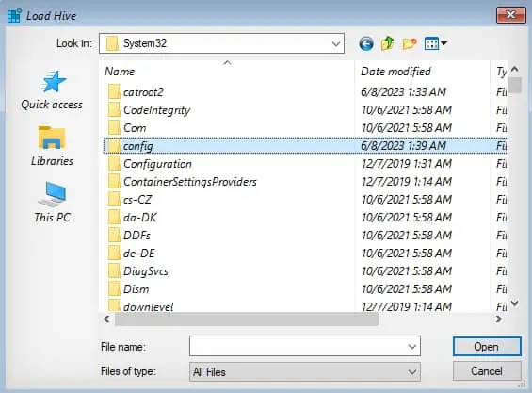Select the downlevel folder name
The width and height of the screenshot is (532, 393).
pos(149,307)
